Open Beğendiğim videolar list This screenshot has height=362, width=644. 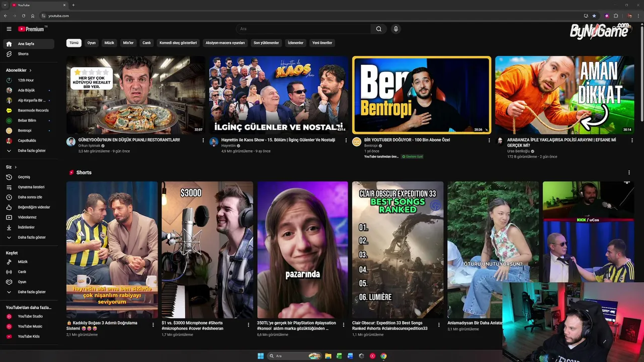coord(28,207)
